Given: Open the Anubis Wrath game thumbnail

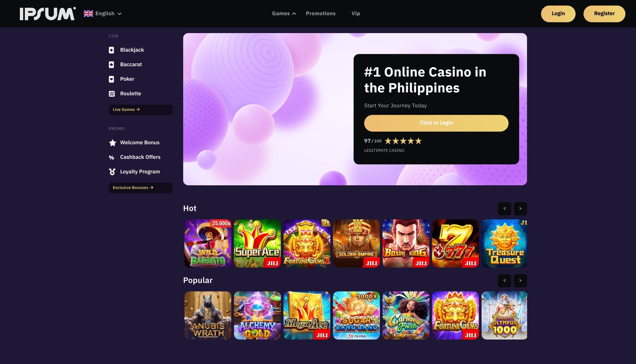Looking at the screenshot, I should point(208,315).
